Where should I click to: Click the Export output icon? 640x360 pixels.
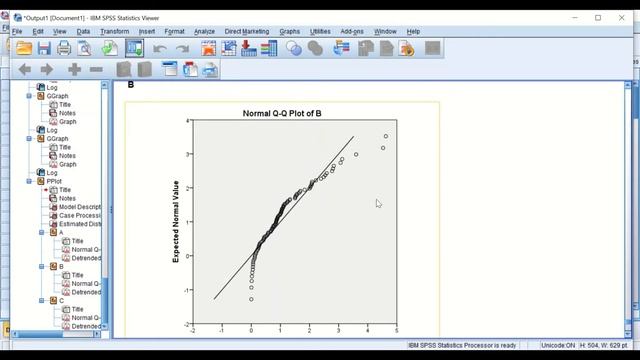110,49
